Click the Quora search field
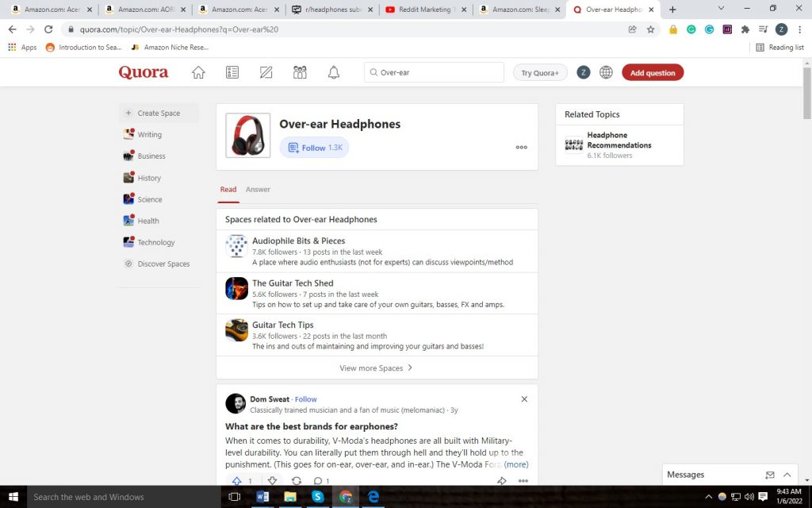This screenshot has width=812, height=508. [434, 72]
